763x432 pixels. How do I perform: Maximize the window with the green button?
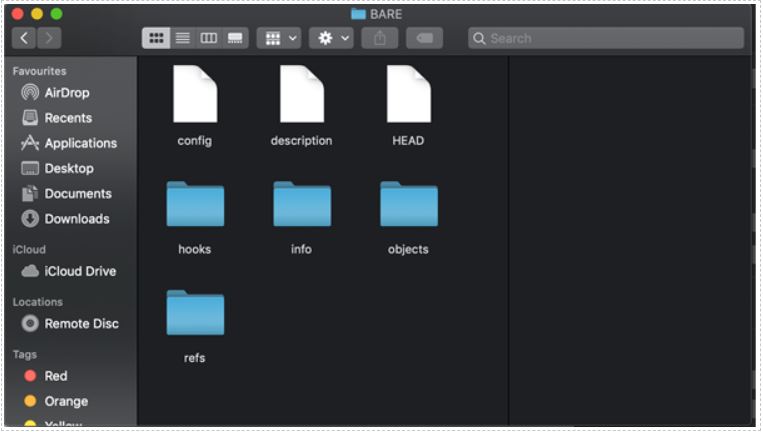click(56, 14)
